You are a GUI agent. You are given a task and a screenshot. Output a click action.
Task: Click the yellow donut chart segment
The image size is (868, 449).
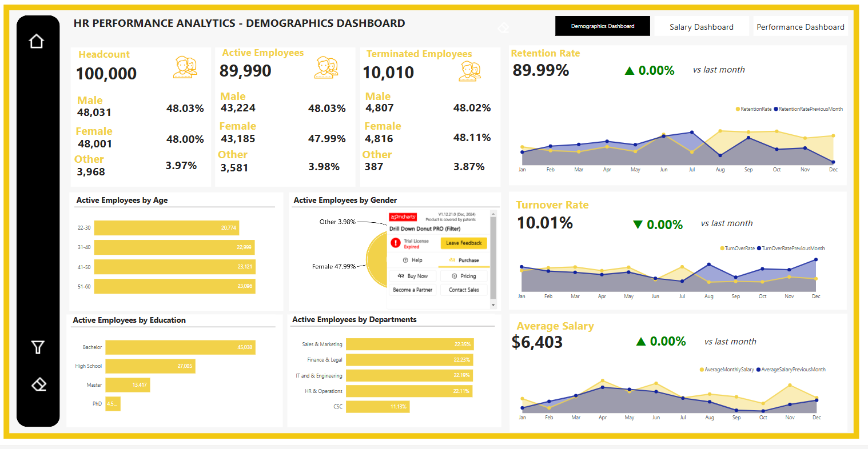point(376,259)
